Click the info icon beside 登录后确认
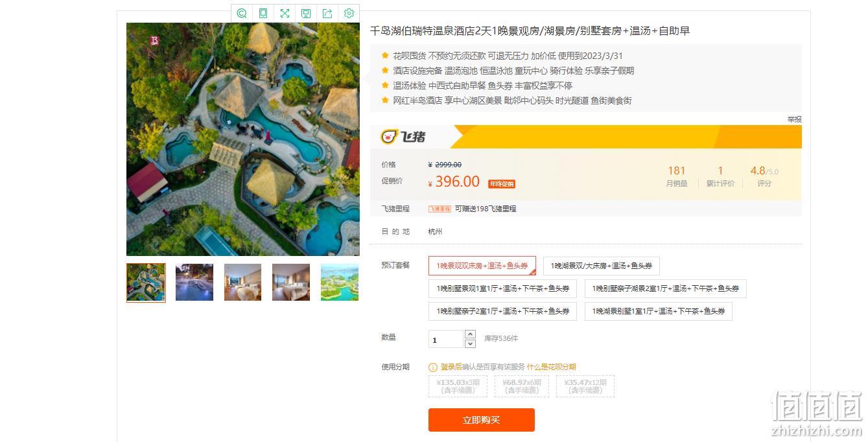This screenshot has height=442, width=868. [x=433, y=367]
